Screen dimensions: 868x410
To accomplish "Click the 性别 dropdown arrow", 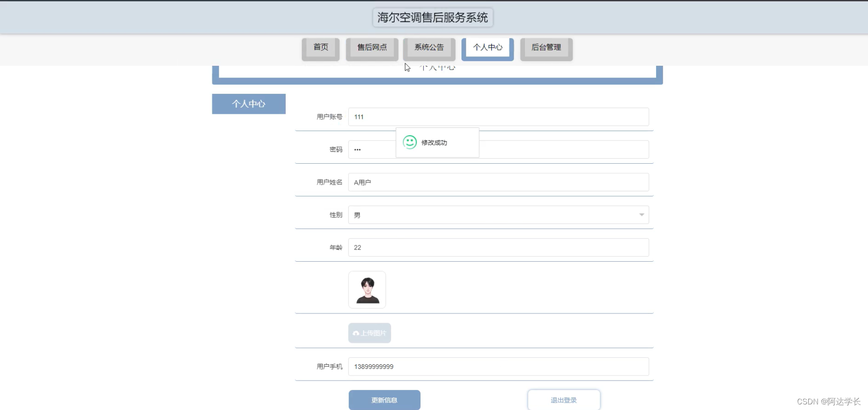I will coord(642,215).
